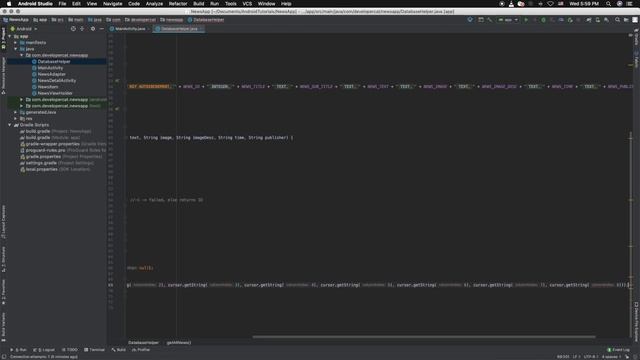640x360 pixels.
Task: Open the Logcat tool window
Action: pyautogui.click(x=44, y=350)
